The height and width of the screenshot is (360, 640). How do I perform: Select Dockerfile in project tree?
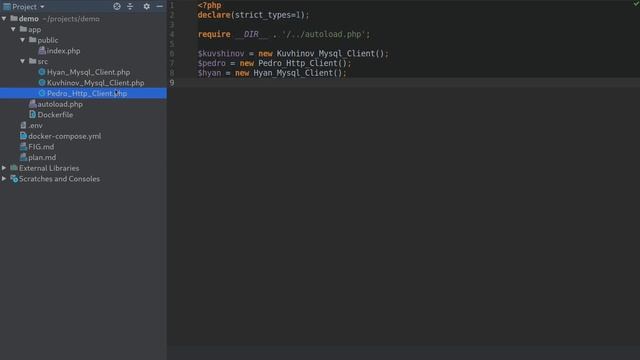click(55, 115)
